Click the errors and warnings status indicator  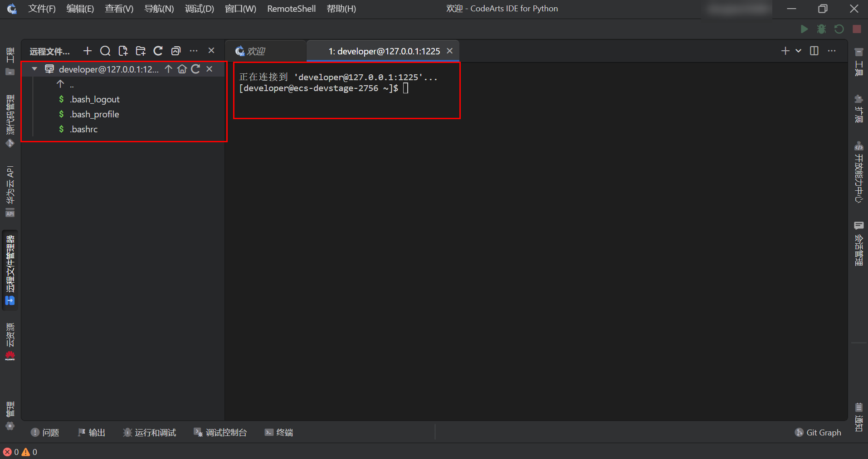(x=20, y=452)
